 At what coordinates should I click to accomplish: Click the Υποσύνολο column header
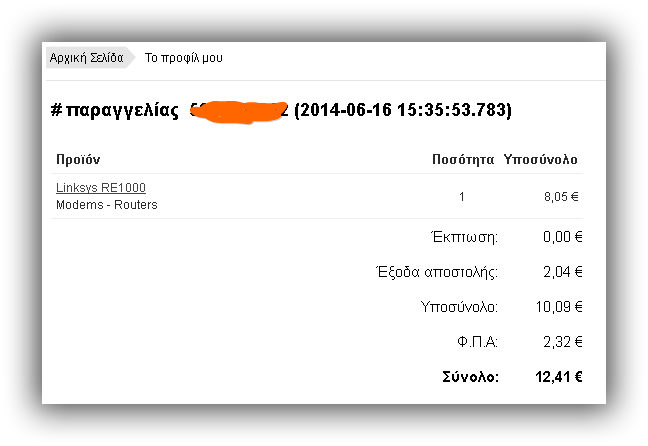click(x=541, y=160)
